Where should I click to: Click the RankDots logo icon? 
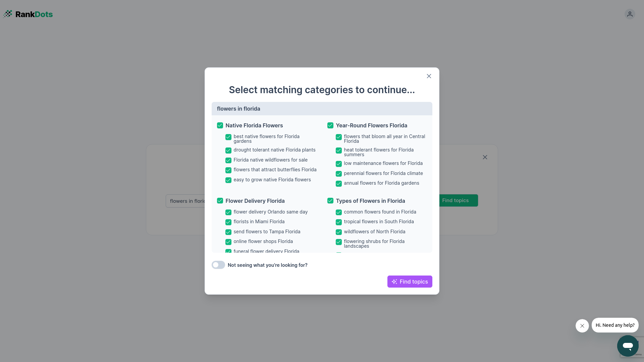pyautogui.click(x=8, y=14)
